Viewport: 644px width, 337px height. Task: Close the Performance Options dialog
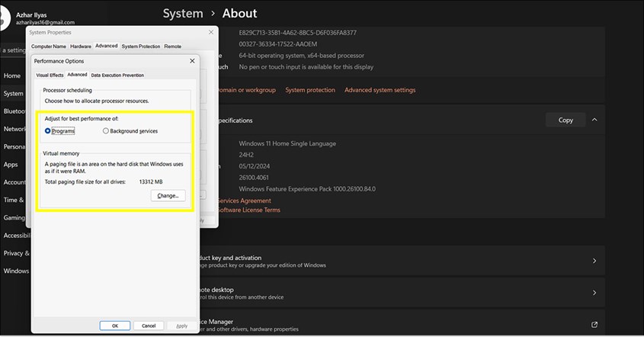coord(192,60)
